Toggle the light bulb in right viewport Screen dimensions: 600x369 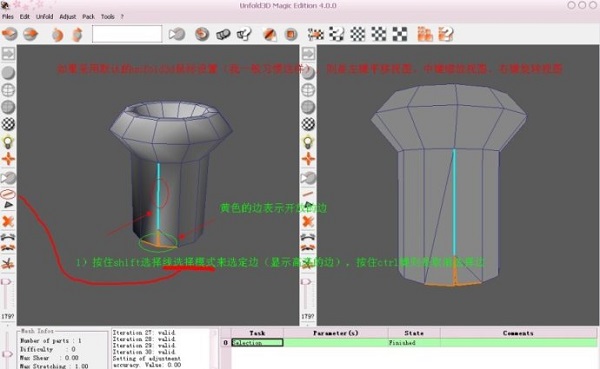[x=308, y=142]
